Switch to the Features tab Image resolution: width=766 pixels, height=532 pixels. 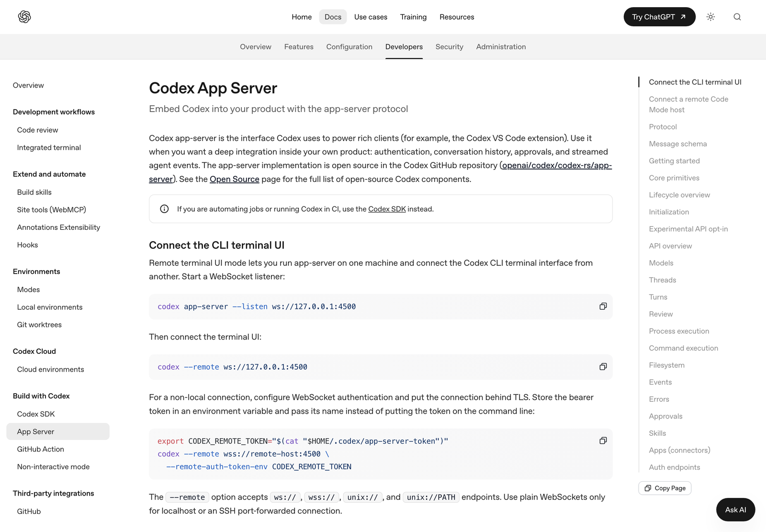click(299, 46)
